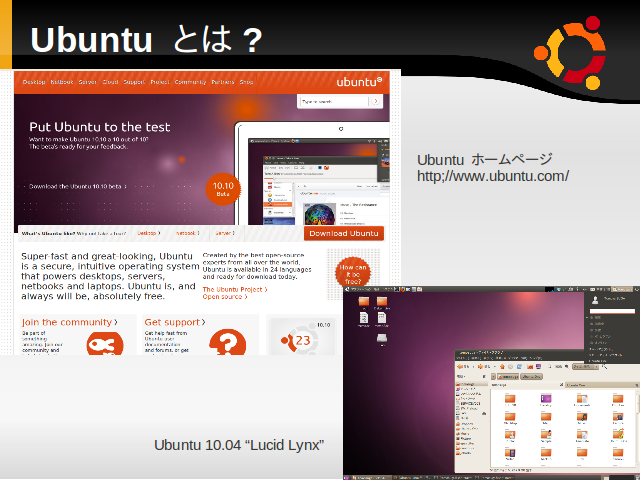Open the purple Desktop folder in the file manager
This screenshot has width=640, height=480.
click(x=546, y=398)
